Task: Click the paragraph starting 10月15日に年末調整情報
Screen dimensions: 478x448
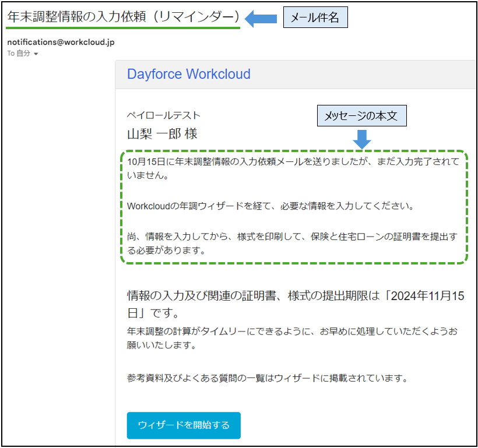Action: 293,168
